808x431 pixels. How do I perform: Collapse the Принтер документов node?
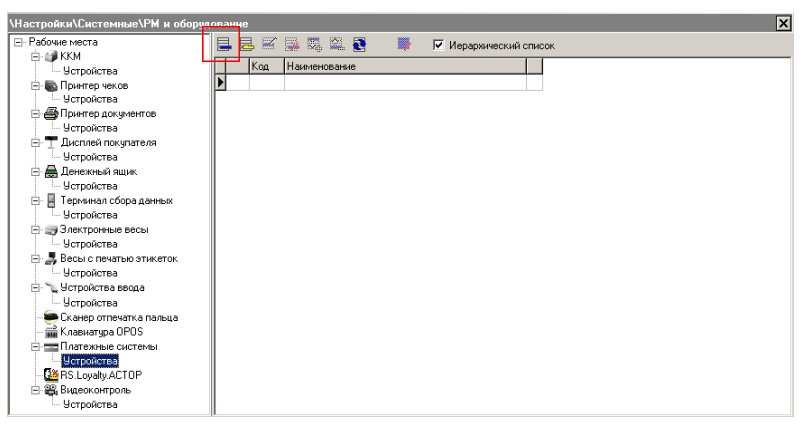[x=36, y=113]
